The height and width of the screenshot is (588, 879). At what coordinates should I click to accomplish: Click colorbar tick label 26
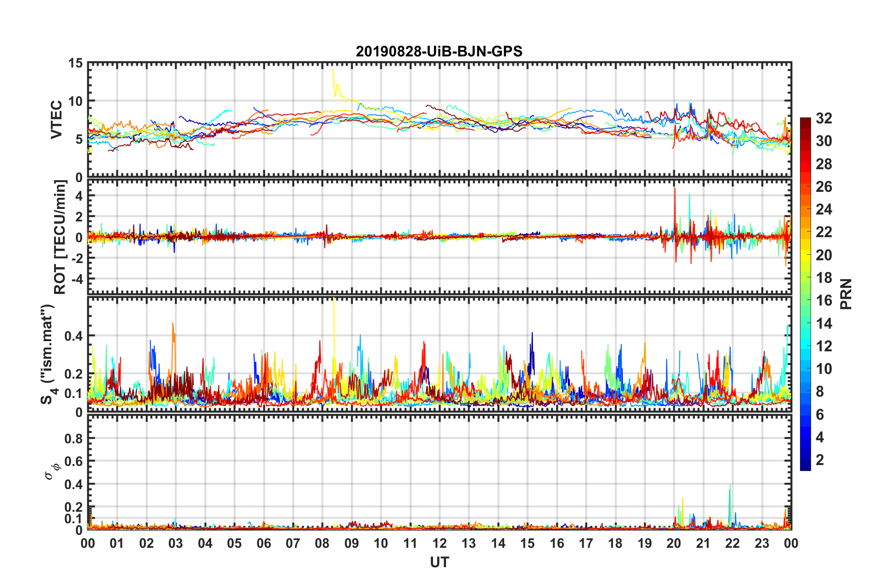pyautogui.click(x=824, y=187)
